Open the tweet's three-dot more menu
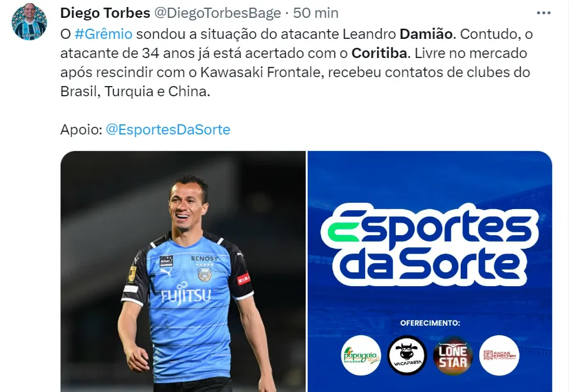Image resolution: width=575 pixels, height=392 pixels. click(x=544, y=13)
